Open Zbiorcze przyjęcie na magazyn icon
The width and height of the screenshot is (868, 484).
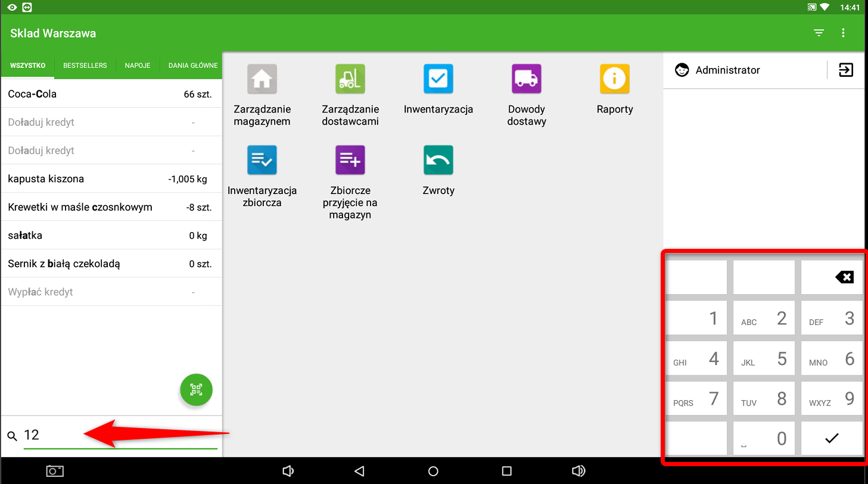pos(350,160)
